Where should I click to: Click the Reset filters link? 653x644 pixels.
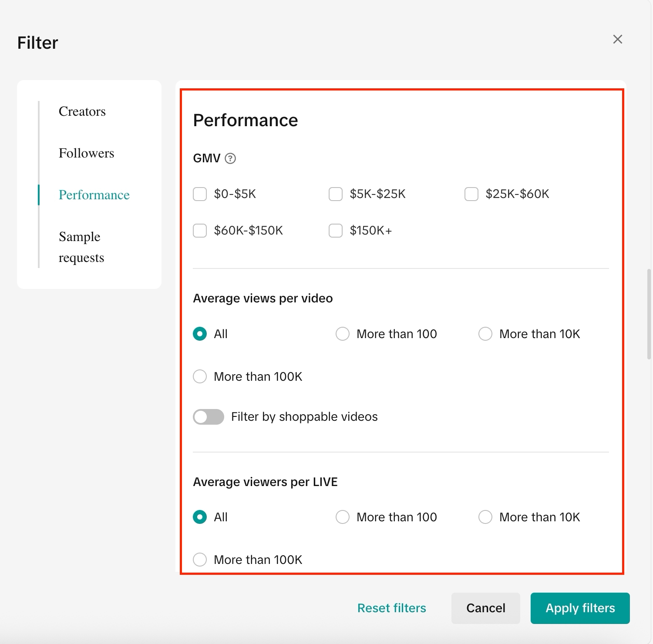(391, 608)
